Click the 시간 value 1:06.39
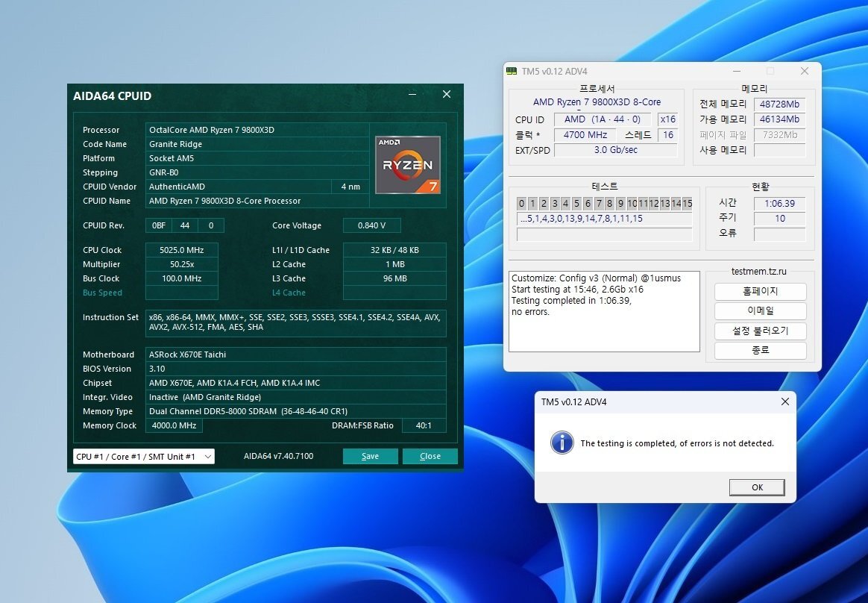This screenshot has width=868, height=603. 779,204
